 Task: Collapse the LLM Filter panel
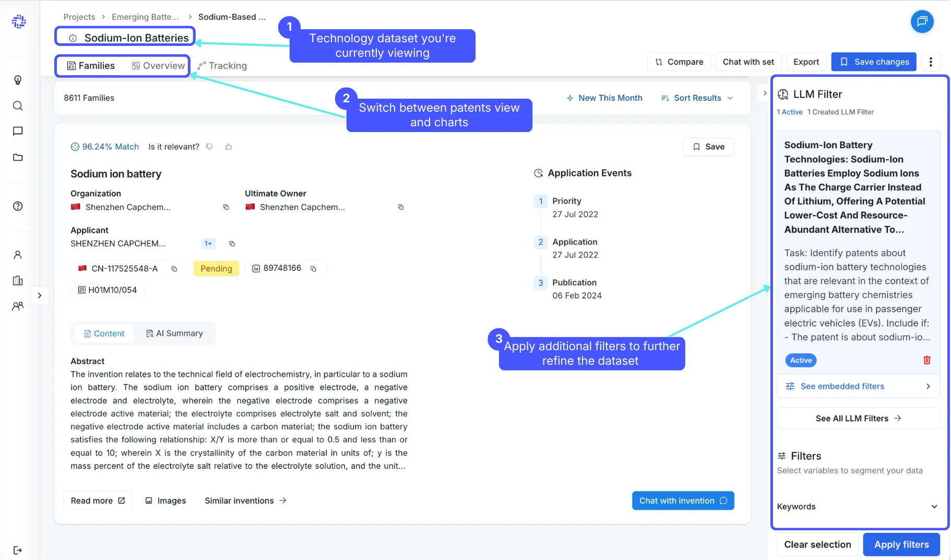pyautogui.click(x=764, y=93)
